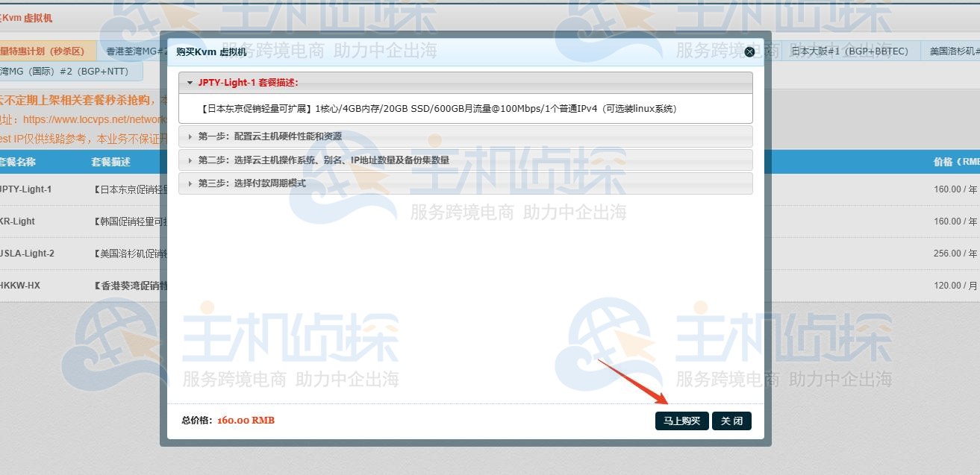Screen dimensions: 980x475
Task: Click the HKKW-HX package name
Action: coord(20,286)
